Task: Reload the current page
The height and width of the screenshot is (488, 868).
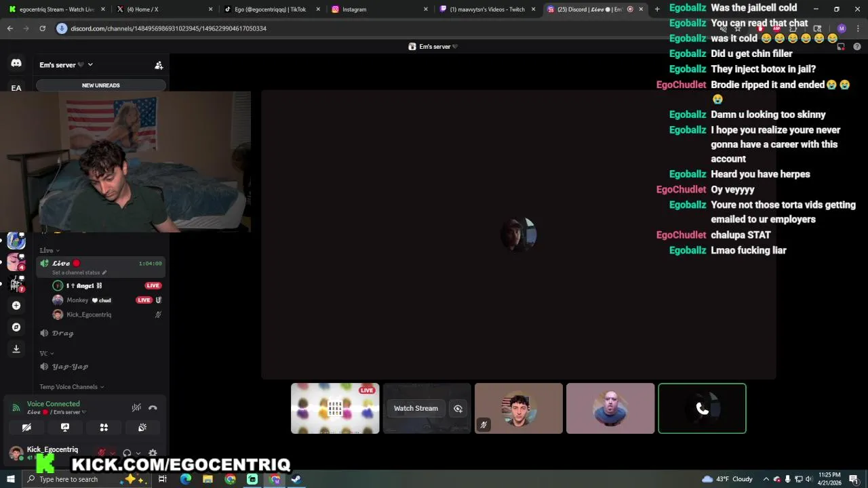Action: (x=42, y=28)
